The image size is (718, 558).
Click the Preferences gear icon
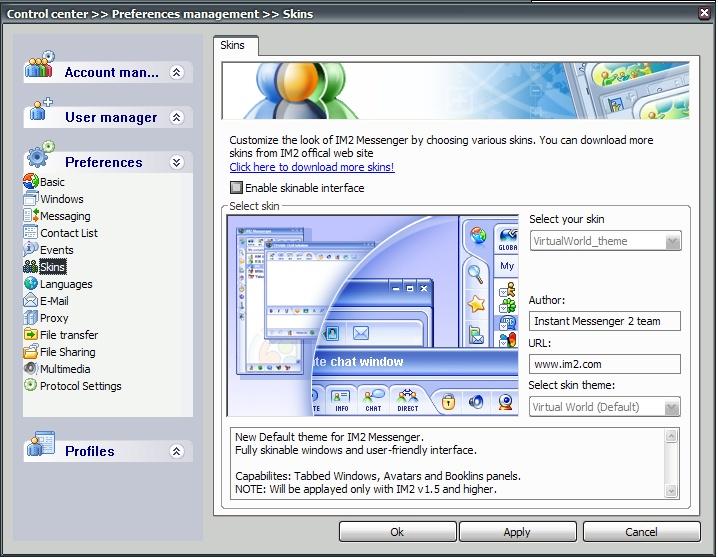tap(40, 154)
